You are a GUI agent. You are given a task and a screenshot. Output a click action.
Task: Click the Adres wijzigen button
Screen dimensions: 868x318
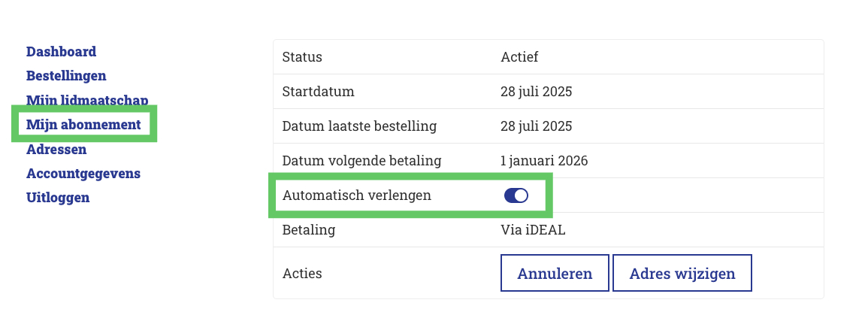click(x=682, y=274)
